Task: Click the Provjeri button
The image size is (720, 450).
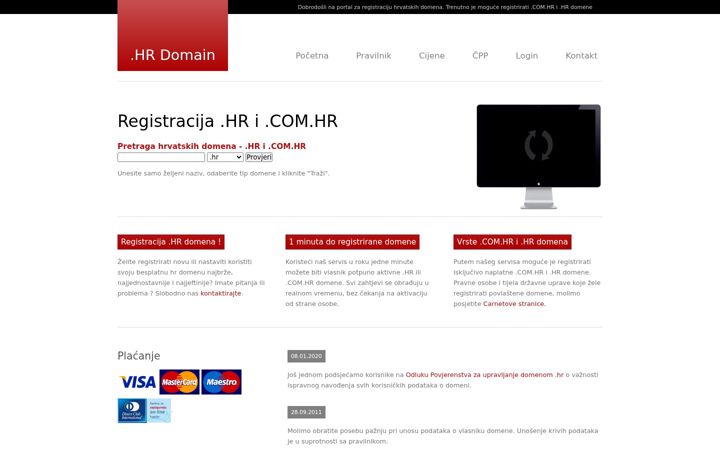Action: click(259, 157)
